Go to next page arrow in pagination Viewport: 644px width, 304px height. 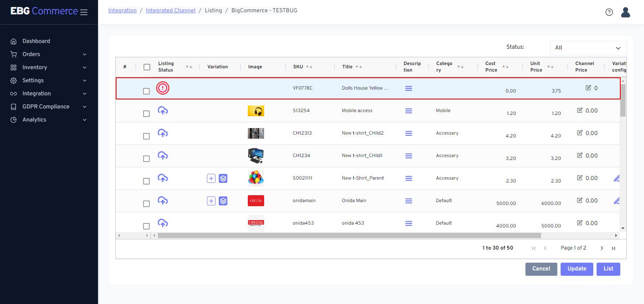pyautogui.click(x=601, y=248)
